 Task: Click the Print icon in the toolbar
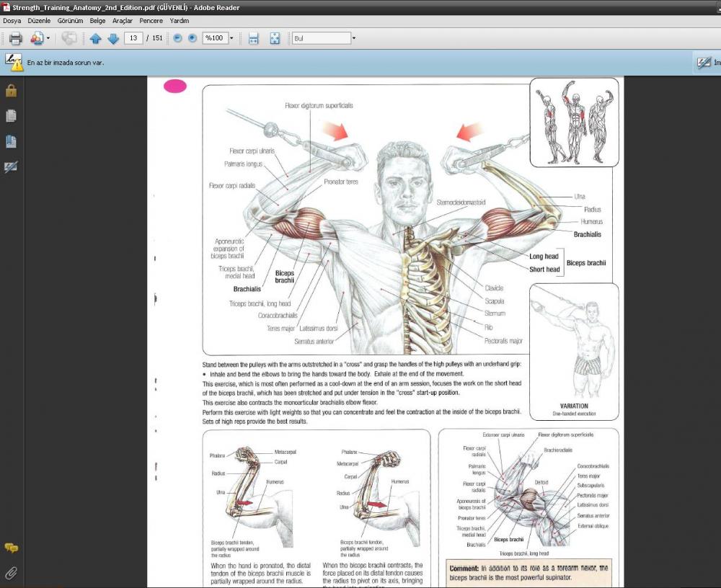coord(16,39)
